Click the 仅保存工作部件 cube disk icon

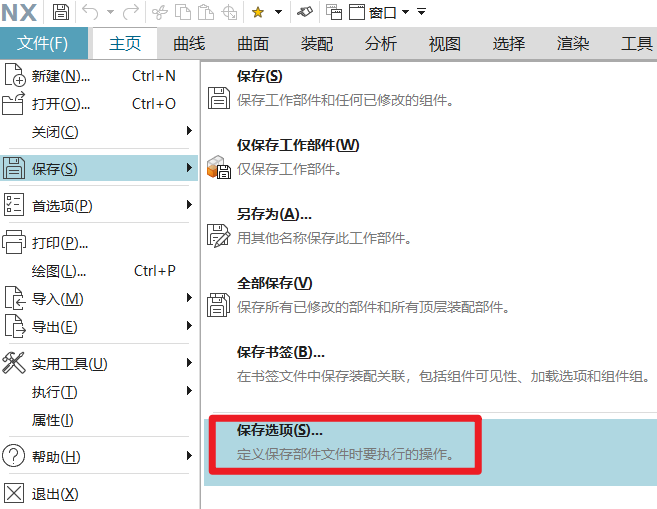coord(219,167)
